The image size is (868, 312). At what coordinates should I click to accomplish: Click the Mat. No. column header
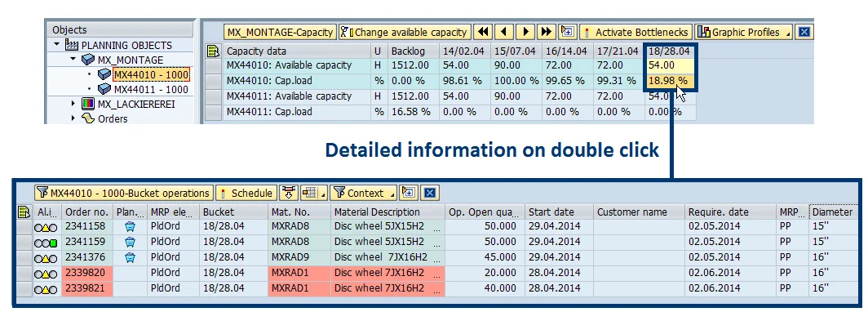[x=299, y=212]
